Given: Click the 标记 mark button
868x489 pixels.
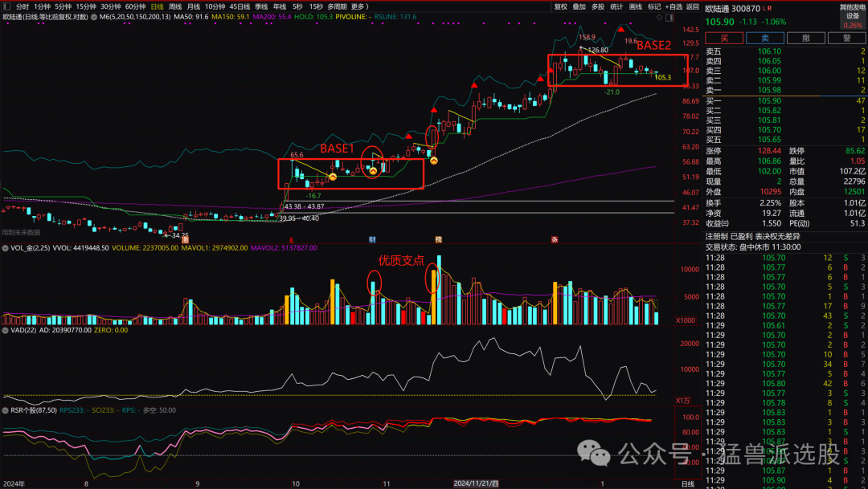Looking at the screenshot, I should pyautogui.click(x=654, y=6).
